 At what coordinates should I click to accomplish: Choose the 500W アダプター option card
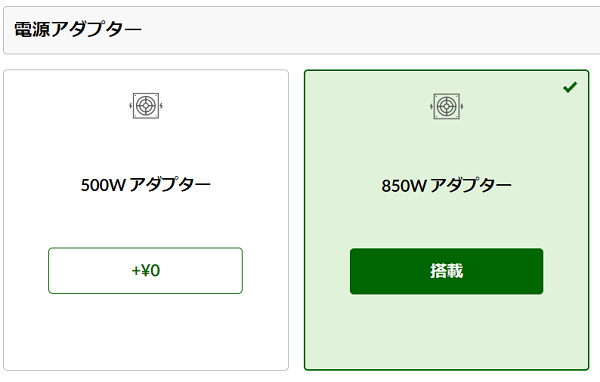tap(146, 220)
